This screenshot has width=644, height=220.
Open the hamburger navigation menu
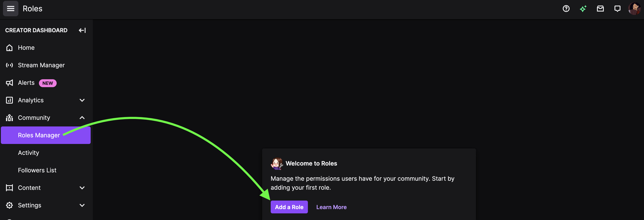[x=10, y=9]
